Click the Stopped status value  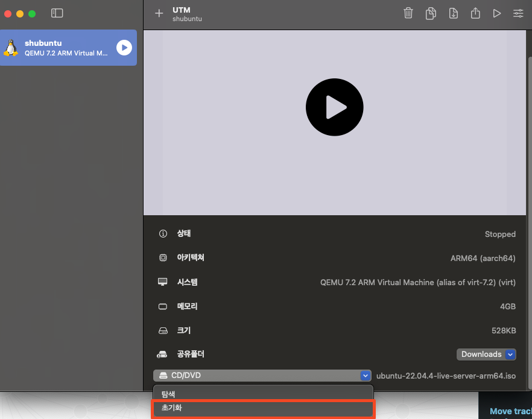click(500, 235)
